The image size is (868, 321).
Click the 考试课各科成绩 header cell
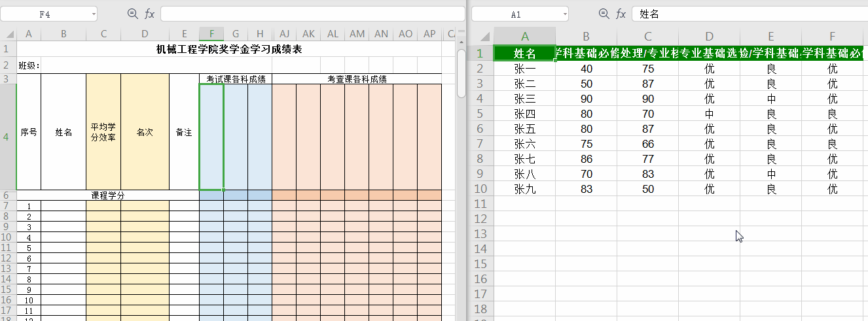click(236, 79)
